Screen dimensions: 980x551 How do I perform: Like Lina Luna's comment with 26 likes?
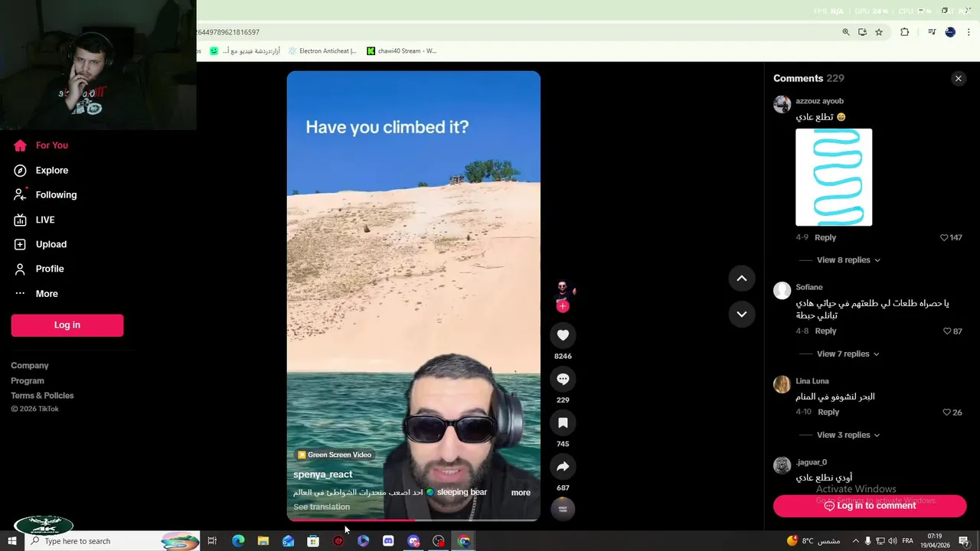tap(947, 412)
